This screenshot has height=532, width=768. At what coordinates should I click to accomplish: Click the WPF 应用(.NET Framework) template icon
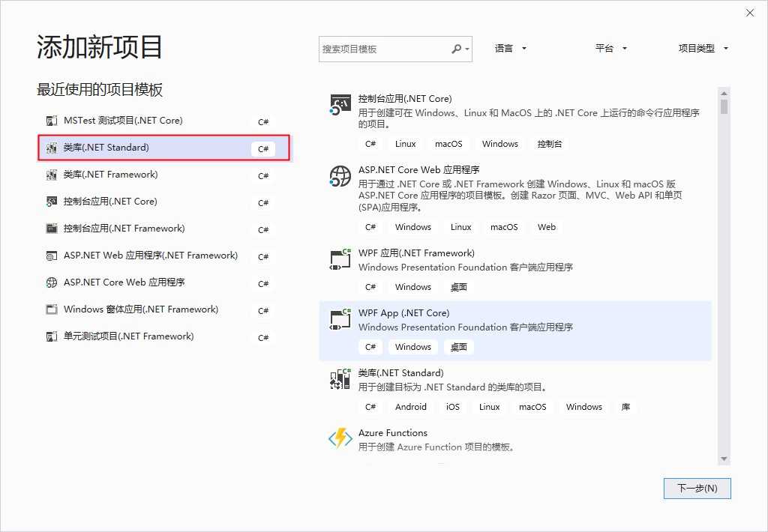pyautogui.click(x=340, y=259)
